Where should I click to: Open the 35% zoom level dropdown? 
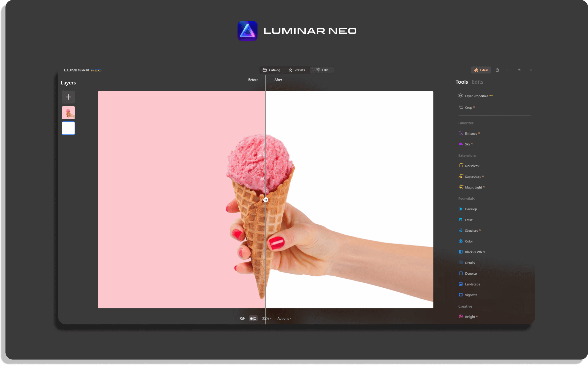pos(266,318)
